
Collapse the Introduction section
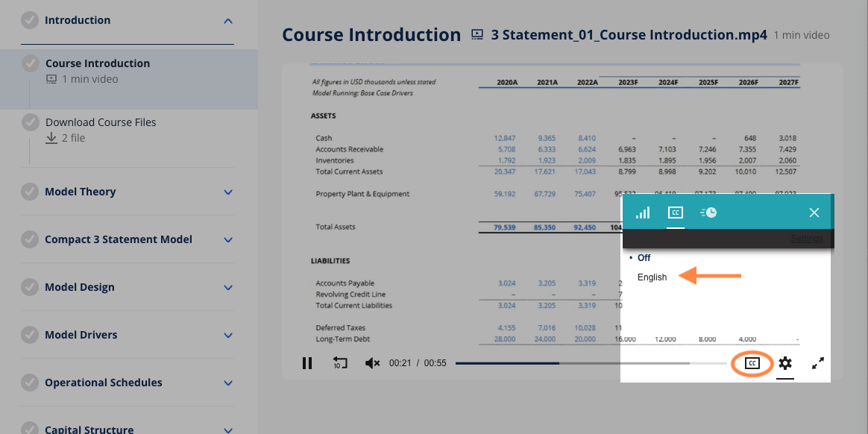(227, 21)
